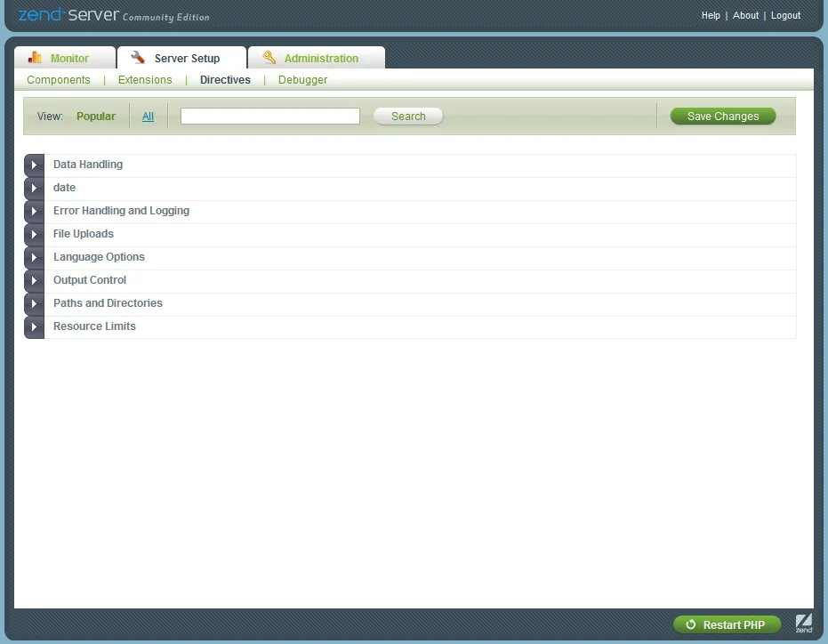The image size is (828, 644).
Task: Expand the date section arrow
Action: (x=34, y=188)
